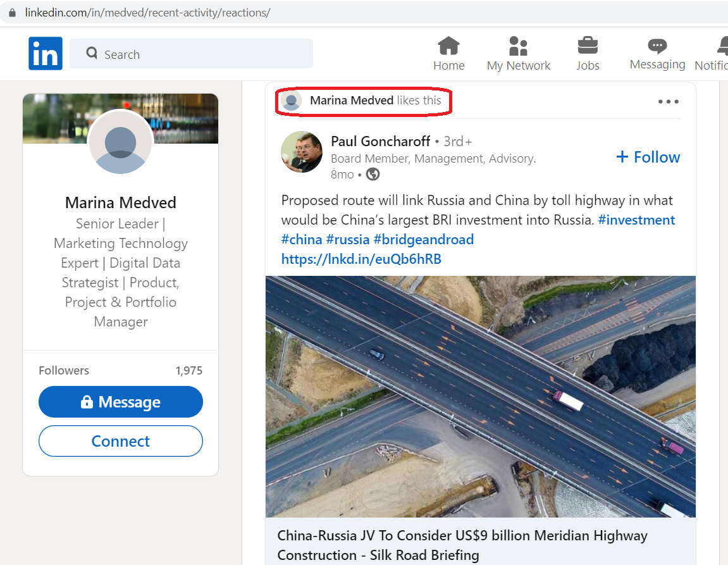
Task: Open the Jobs briefcase icon
Action: click(x=588, y=46)
